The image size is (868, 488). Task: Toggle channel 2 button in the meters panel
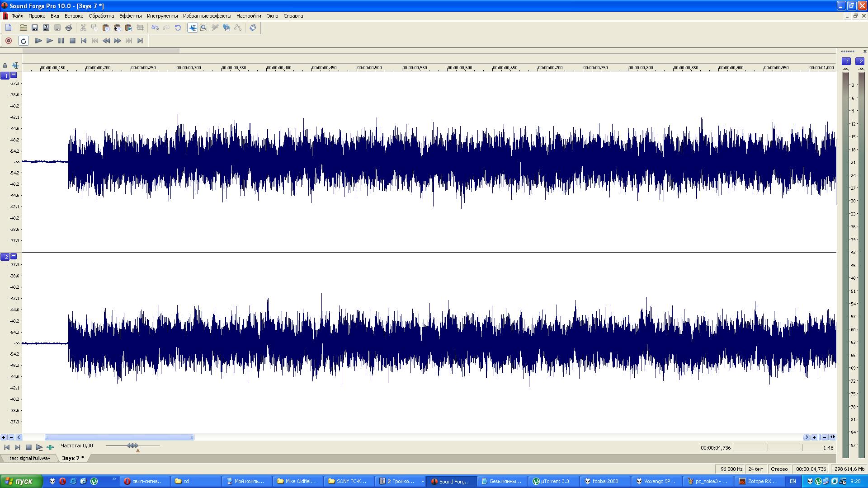pos(860,61)
